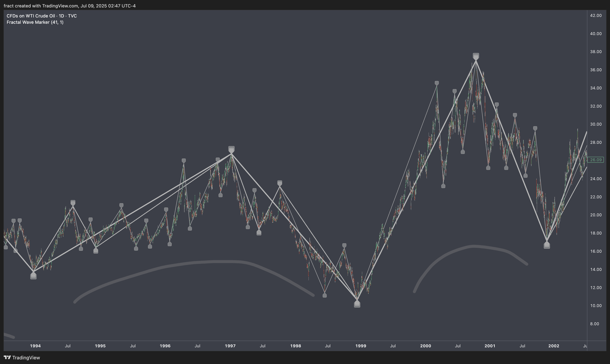
Task: Click the 16.00 price axis label
Action: pyautogui.click(x=596, y=251)
